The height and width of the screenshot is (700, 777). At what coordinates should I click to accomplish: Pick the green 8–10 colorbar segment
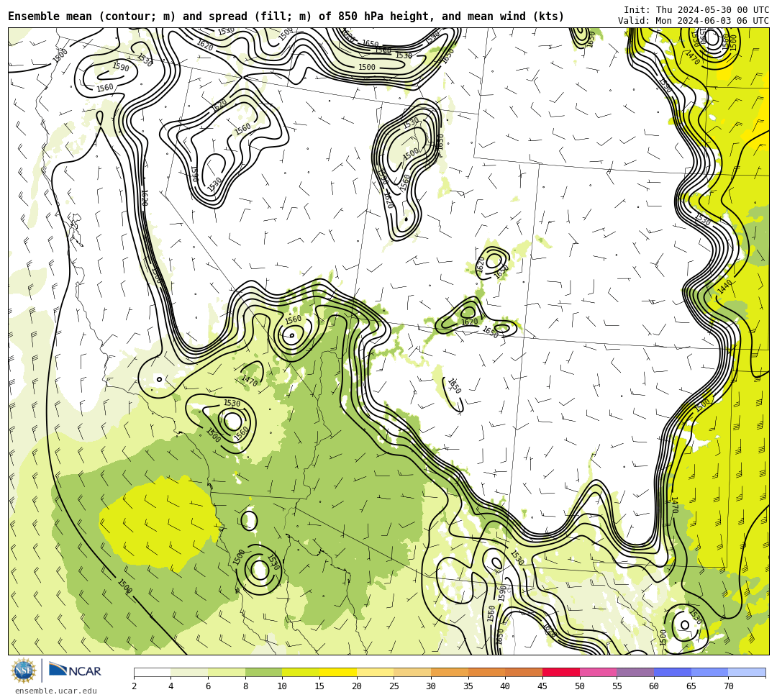point(263,672)
